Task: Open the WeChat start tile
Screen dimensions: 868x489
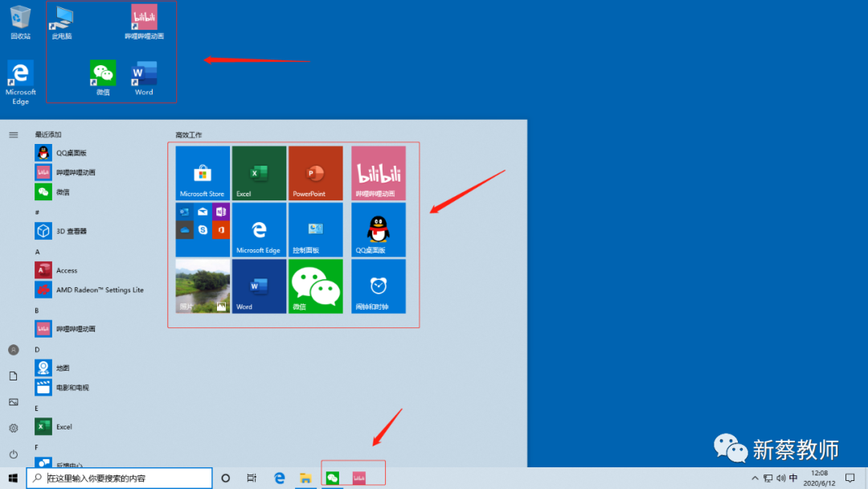Action: pyautogui.click(x=316, y=286)
